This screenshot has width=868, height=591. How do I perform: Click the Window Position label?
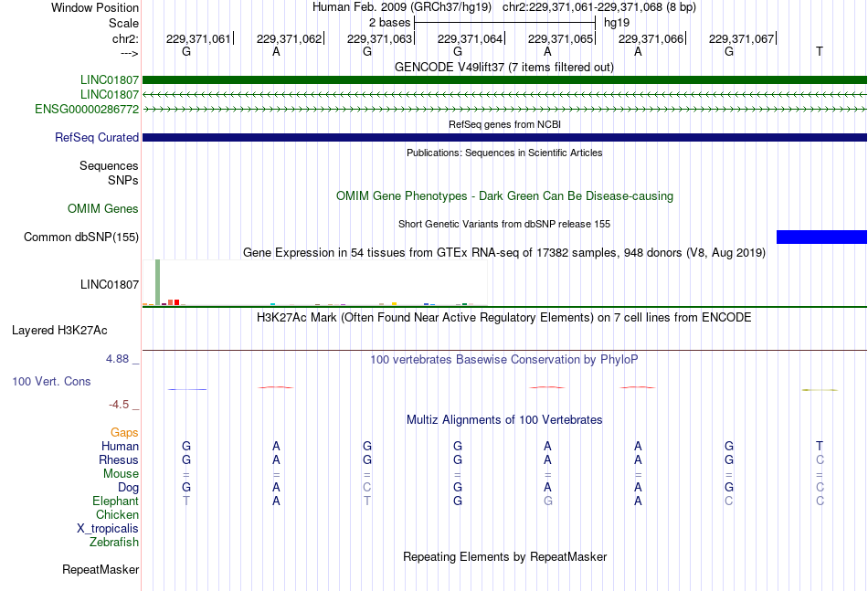tap(95, 7)
